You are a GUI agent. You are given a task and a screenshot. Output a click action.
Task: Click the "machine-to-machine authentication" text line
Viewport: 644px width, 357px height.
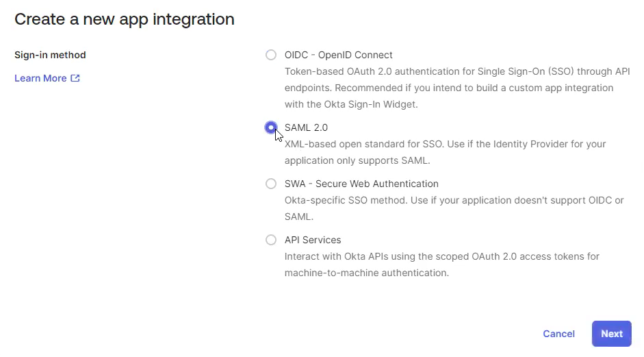(x=366, y=273)
